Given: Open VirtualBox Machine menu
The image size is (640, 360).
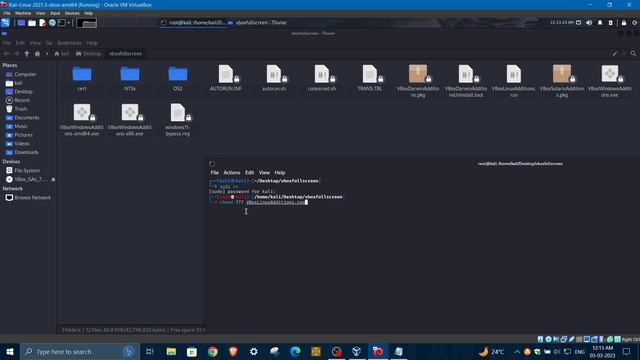Looking at the screenshot, I should pyautogui.click(x=23, y=13).
